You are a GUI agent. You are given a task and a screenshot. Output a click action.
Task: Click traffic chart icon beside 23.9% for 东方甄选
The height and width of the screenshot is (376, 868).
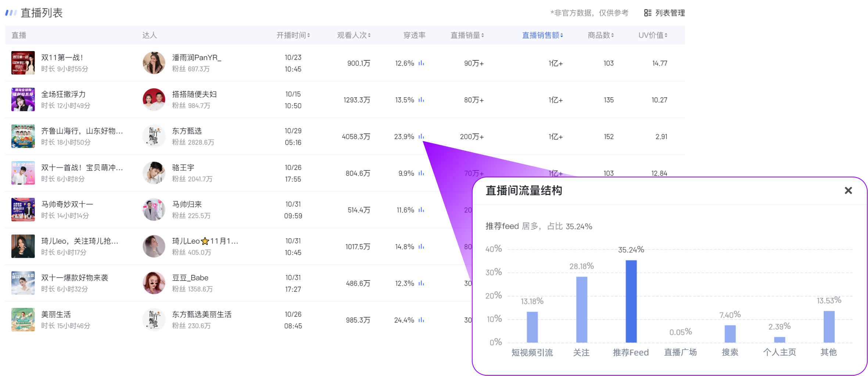(x=421, y=137)
